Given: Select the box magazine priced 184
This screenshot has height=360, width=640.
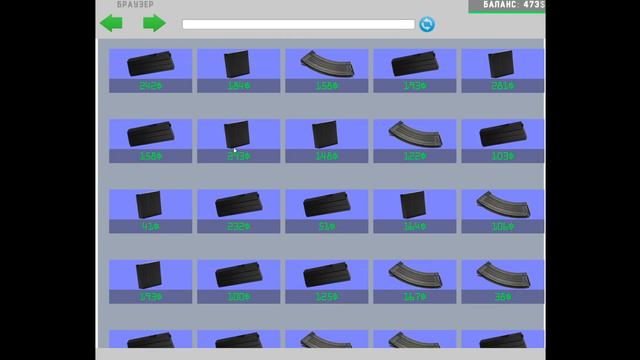Looking at the screenshot, I should [x=238, y=71].
